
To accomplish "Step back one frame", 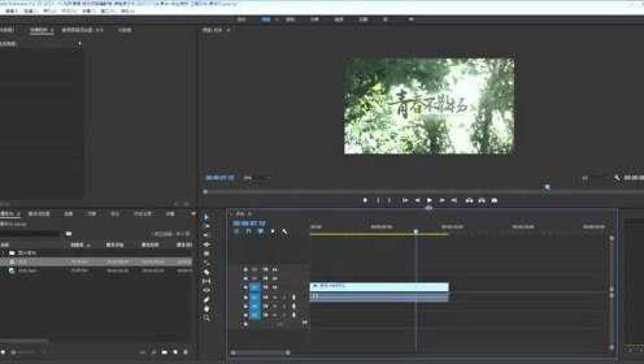I will click(417, 200).
